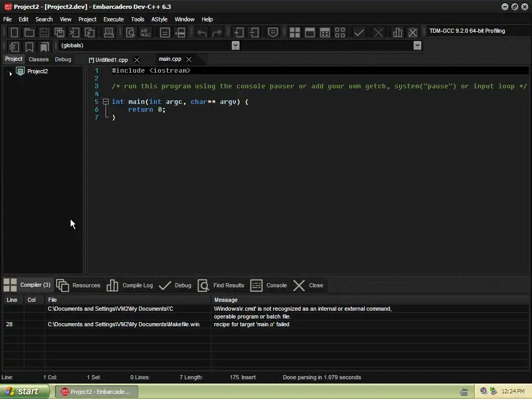Click the New file toolbar icon
Viewport: 532px width, 399px height.
(x=14, y=33)
